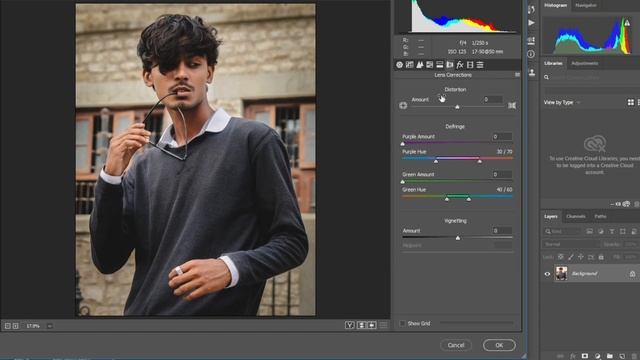Switch to Photoshop Histogram tab
The height and width of the screenshot is (360, 640).
tap(556, 5)
